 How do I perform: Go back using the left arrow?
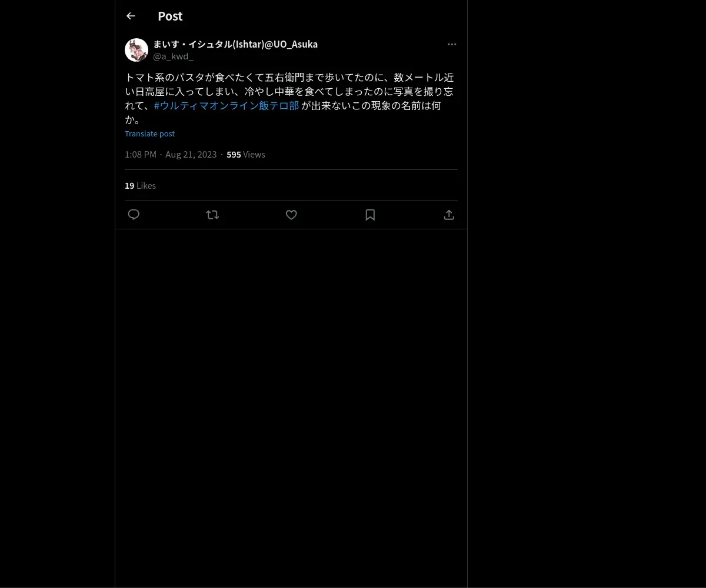coord(131,16)
